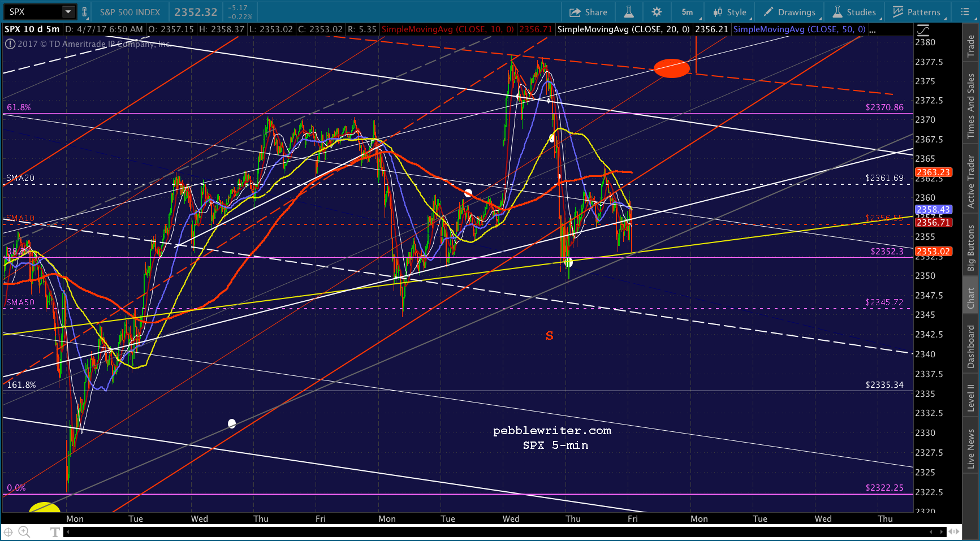Screen dimensions: 980x541
Task: Click the red 2356.71 price bubble
Action: [x=934, y=223]
